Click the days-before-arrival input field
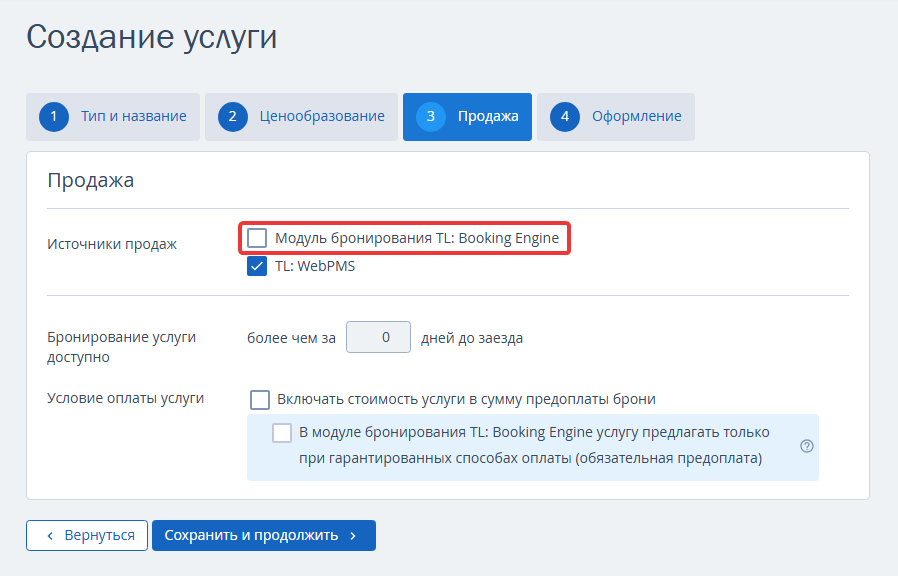898x576 pixels. (x=378, y=337)
